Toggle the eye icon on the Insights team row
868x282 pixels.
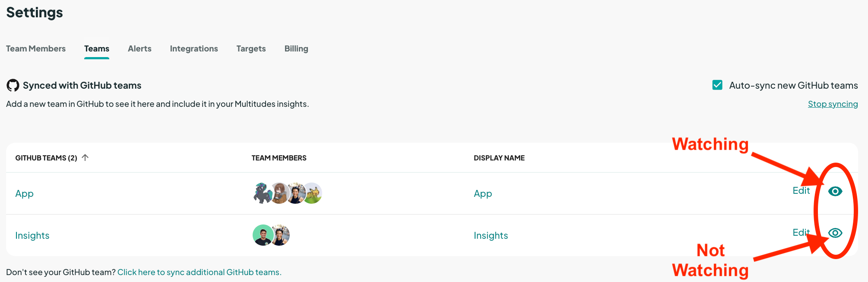[835, 233]
